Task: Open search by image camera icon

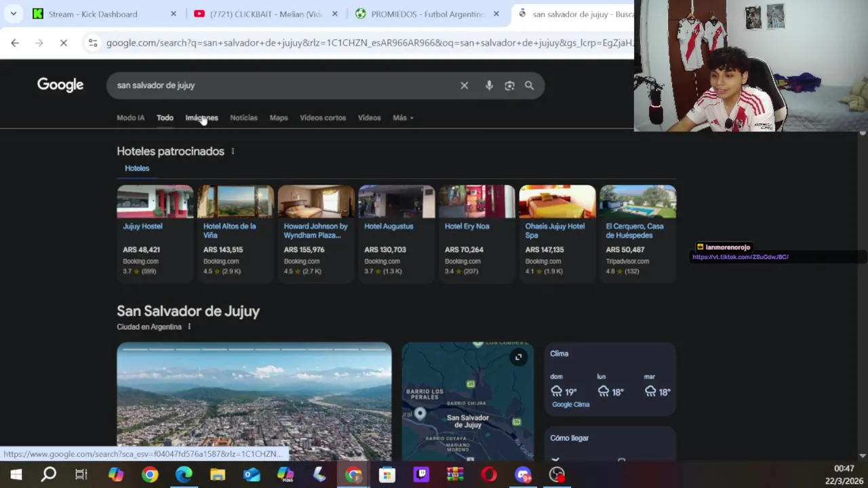Action: 509,85
